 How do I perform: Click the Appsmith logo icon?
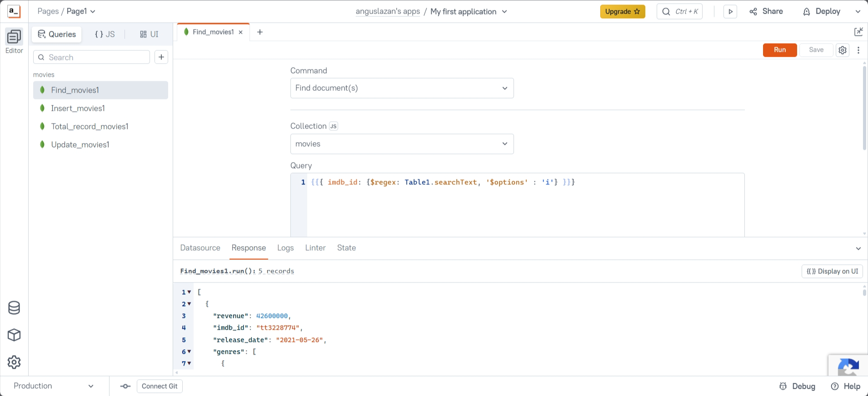click(14, 11)
